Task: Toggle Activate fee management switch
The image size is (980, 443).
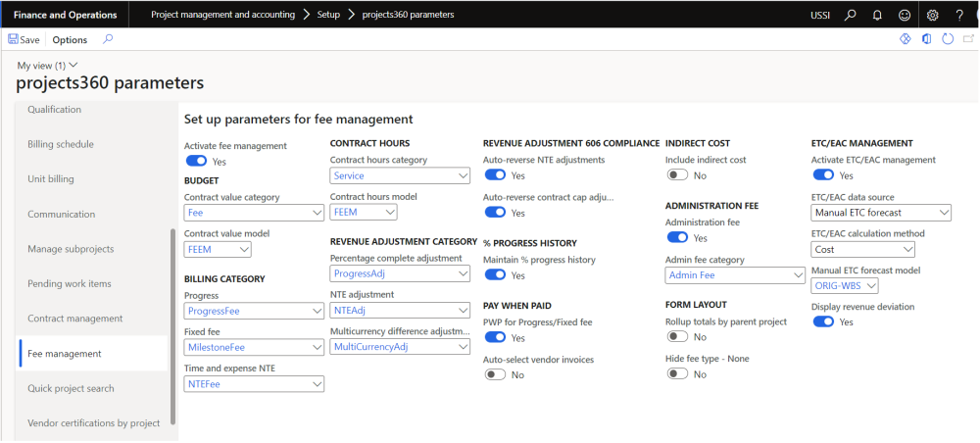Action: point(196,161)
